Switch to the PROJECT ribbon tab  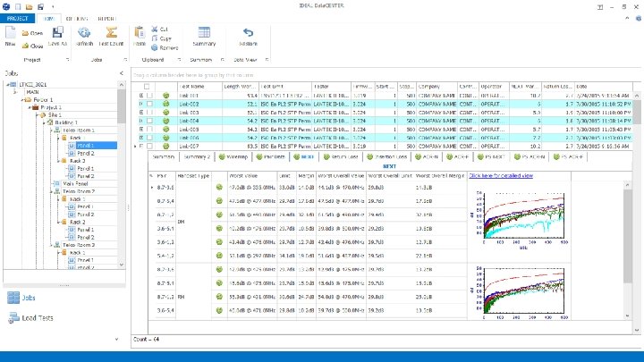[19, 17]
